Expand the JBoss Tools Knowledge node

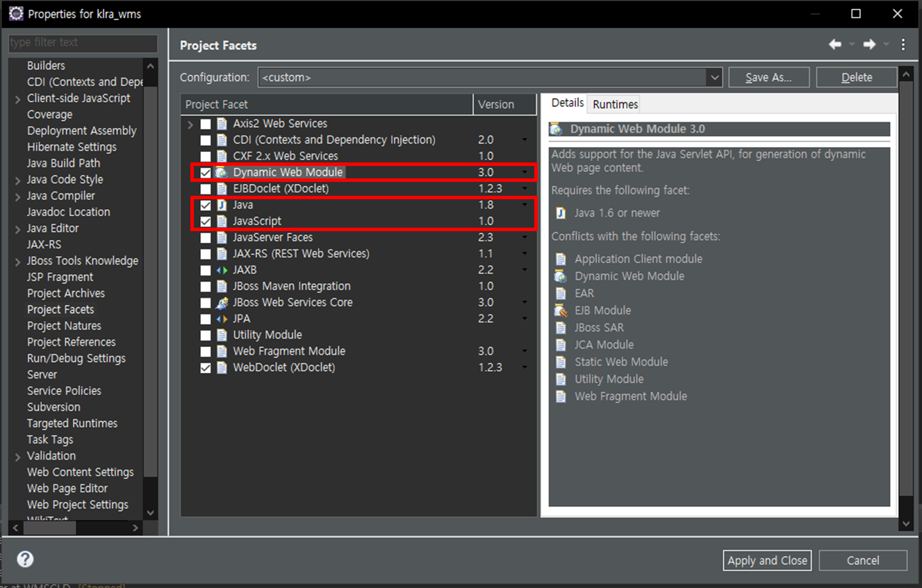tap(17, 262)
